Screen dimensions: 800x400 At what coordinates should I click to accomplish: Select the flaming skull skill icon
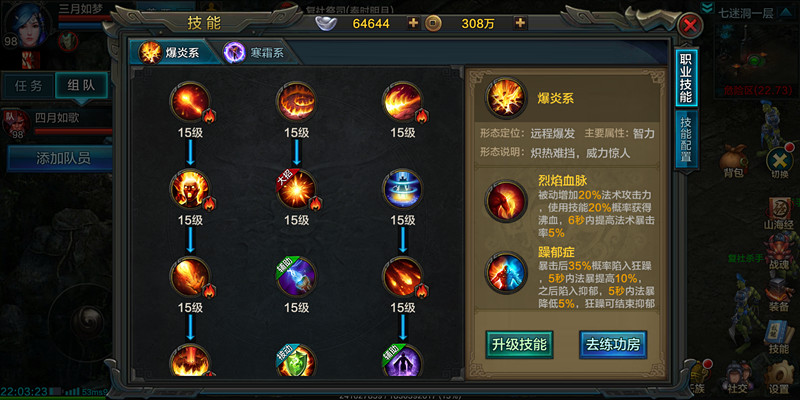[190, 189]
